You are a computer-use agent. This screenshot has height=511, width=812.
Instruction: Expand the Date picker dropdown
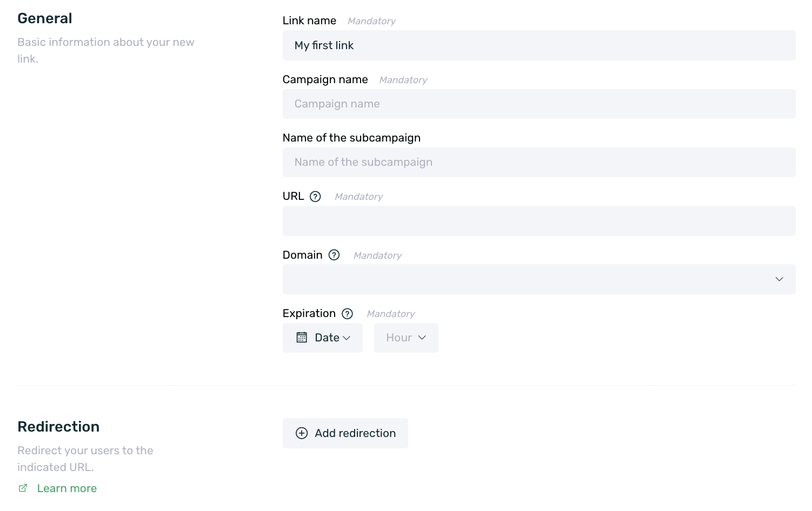pos(323,338)
